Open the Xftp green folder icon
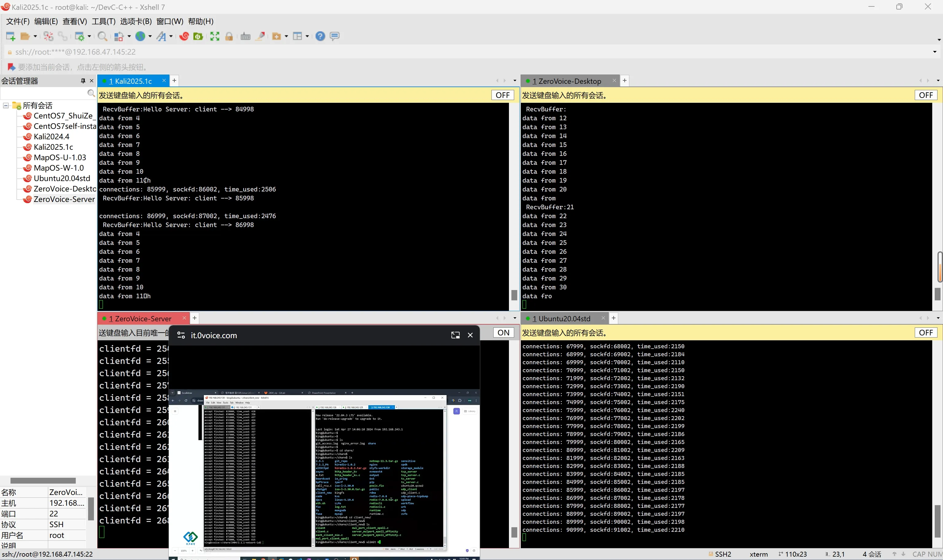 198,36
